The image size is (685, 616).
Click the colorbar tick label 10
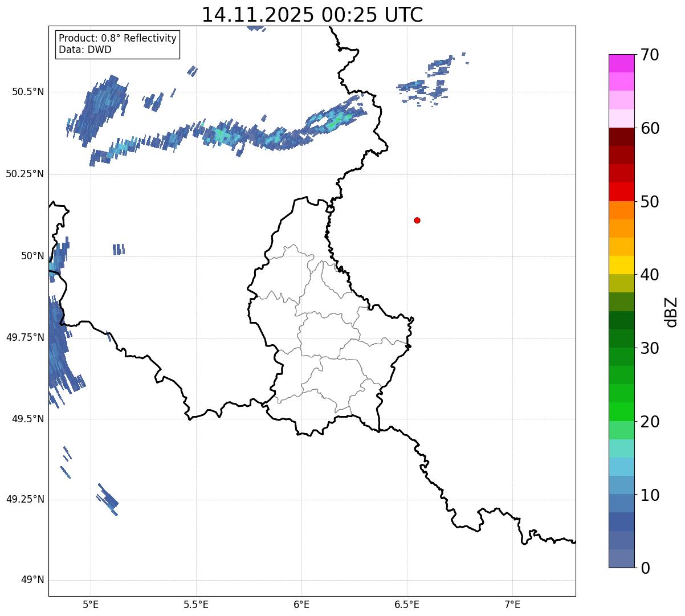click(649, 495)
